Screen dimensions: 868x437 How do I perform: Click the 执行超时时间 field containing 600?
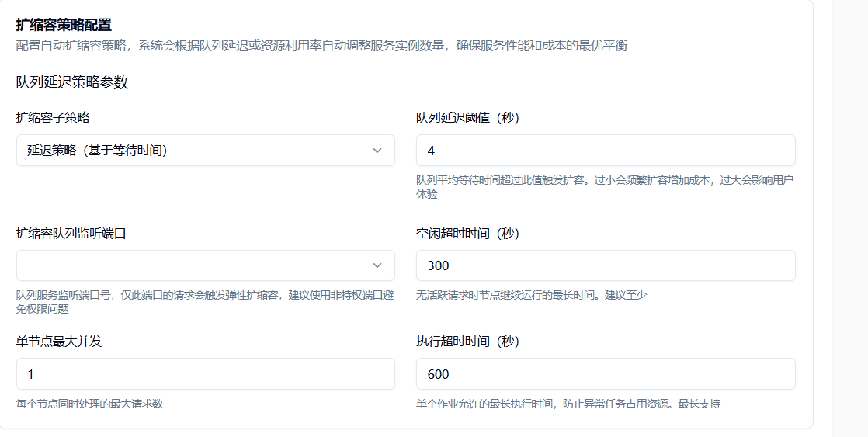[606, 374]
